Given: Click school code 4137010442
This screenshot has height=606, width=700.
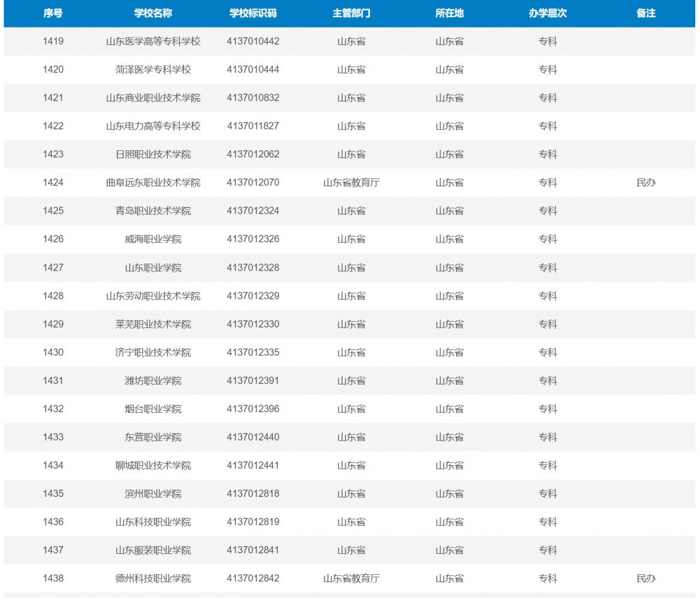Looking at the screenshot, I should (253, 41).
